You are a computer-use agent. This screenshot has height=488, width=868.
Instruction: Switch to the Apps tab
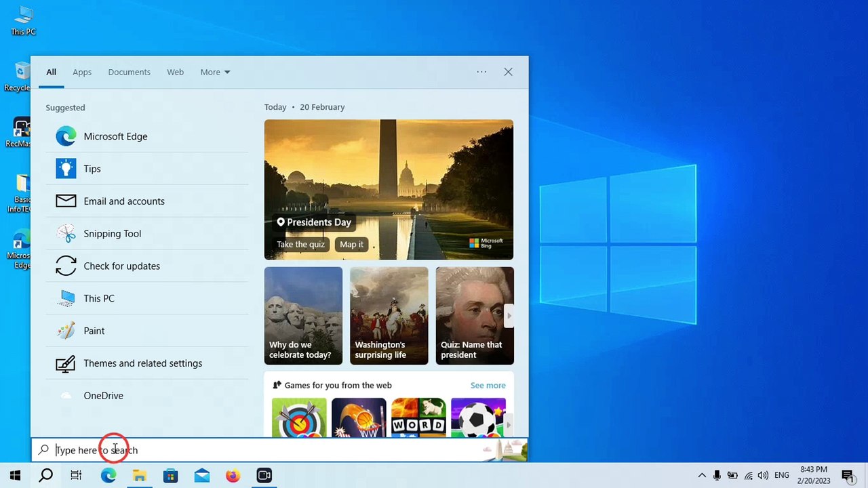pyautogui.click(x=82, y=73)
